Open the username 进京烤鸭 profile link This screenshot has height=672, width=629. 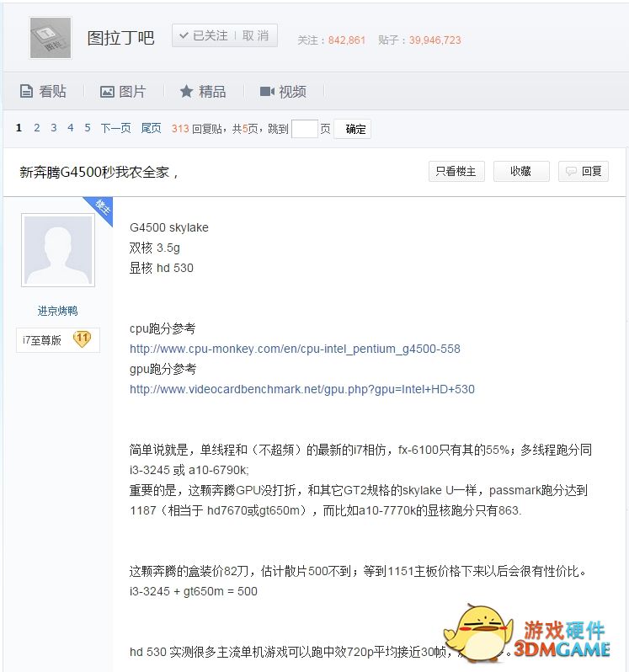(58, 311)
